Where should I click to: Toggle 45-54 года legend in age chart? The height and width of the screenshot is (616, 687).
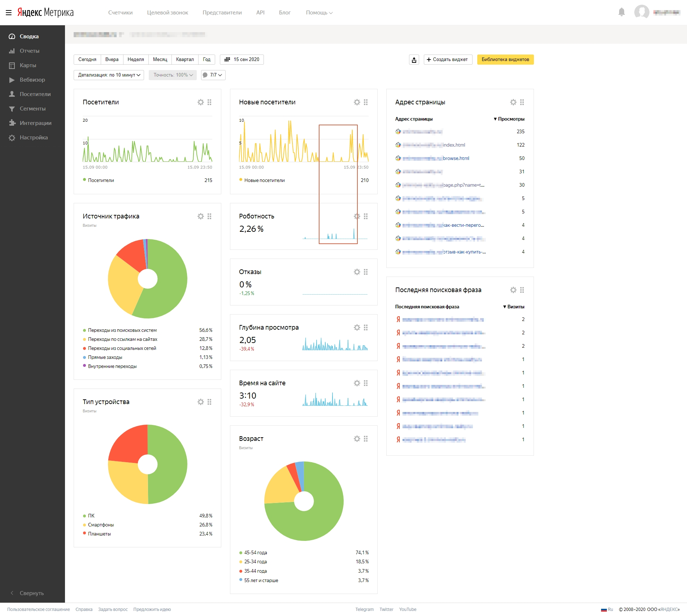255,552
